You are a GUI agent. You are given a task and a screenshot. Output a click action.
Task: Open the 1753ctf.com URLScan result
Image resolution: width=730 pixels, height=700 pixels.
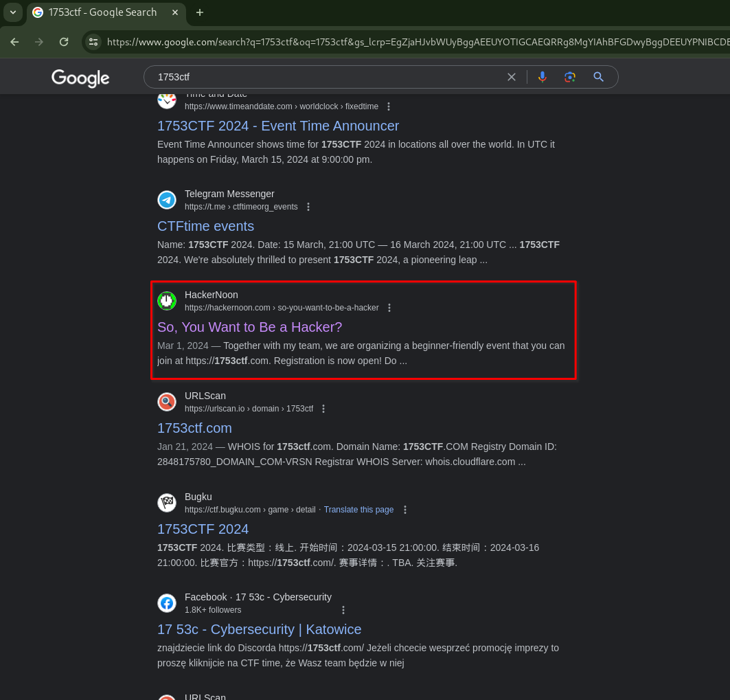pyautogui.click(x=194, y=428)
